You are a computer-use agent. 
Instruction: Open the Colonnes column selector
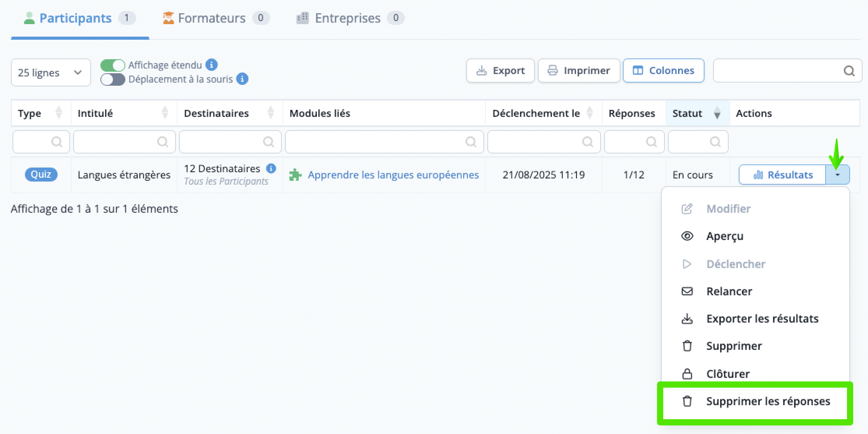(663, 71)
